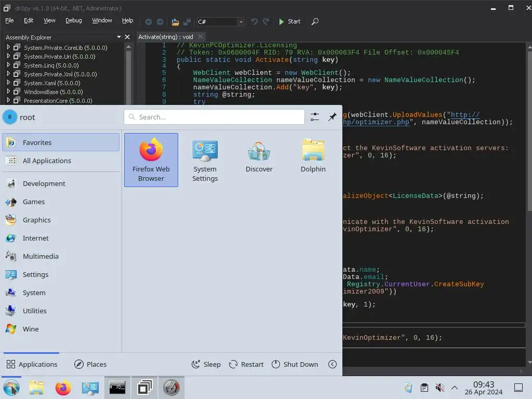This screenshot has height=399, width=532.
Task: Expand System.Private.Uri assembly node
Action: point(8,56)
